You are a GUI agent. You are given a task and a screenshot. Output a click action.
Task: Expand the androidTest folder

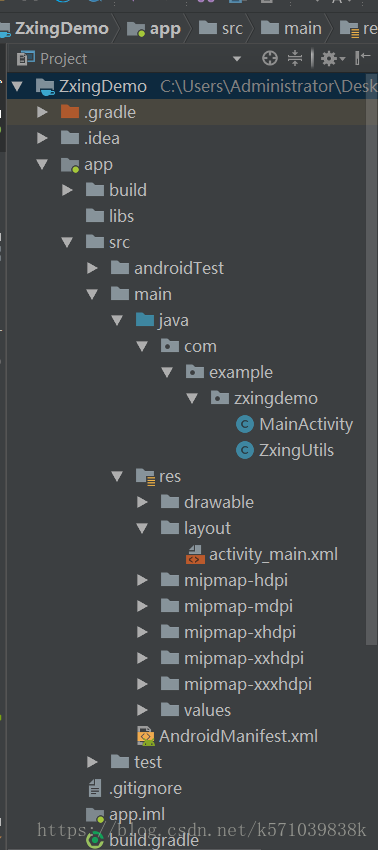tap(92, 268)
